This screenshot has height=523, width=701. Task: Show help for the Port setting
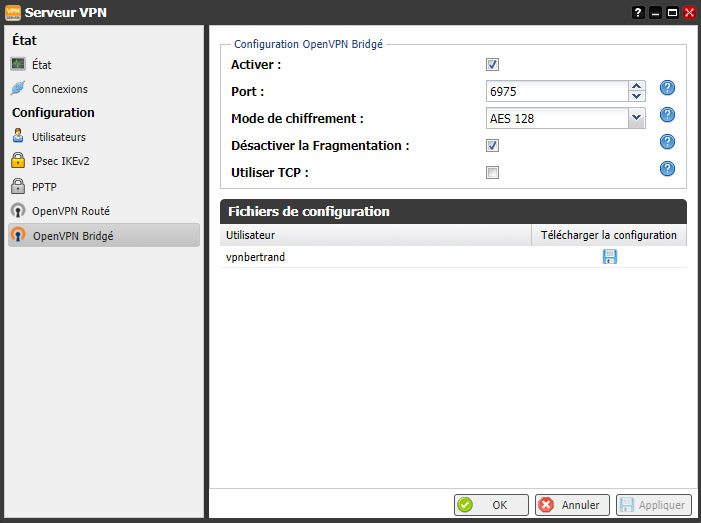click(667, 88)
